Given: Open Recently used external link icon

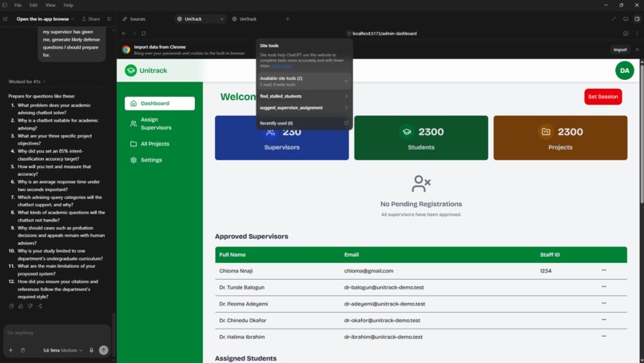Looking at the screenshot, I should point(346,123).
